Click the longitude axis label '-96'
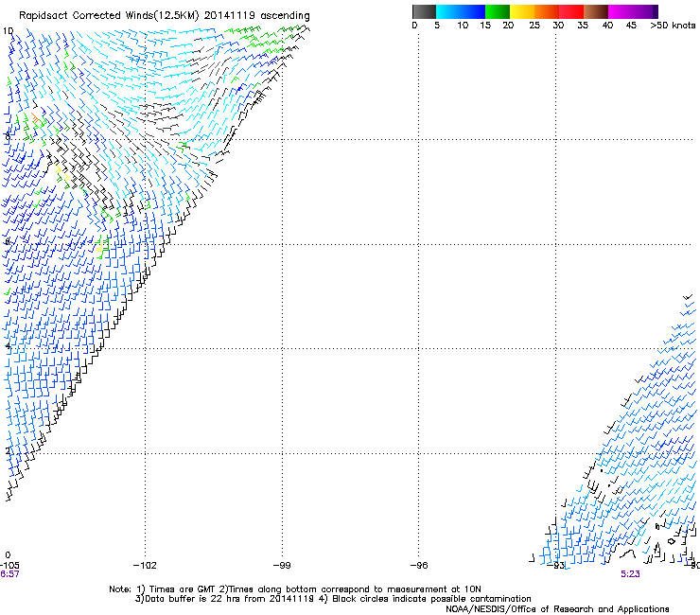 point(419,566)
